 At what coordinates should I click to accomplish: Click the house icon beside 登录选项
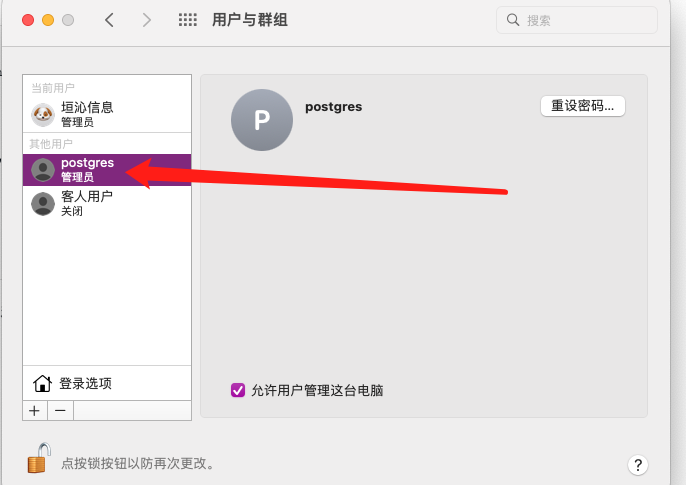click(x=42, y=383)
